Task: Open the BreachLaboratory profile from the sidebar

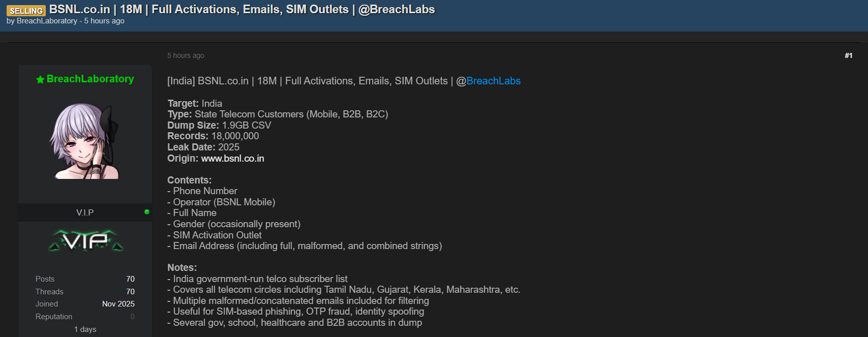Action: (90, 79)
